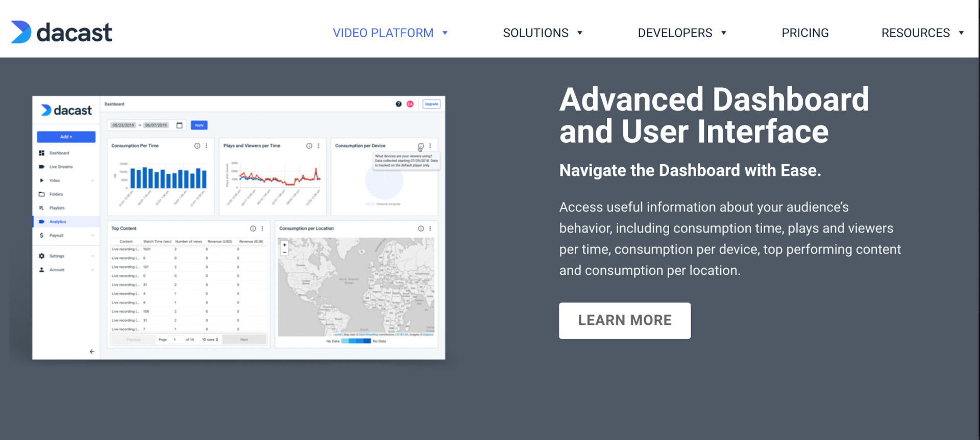Click the Revenue (USD) column header
Image resolution: width=980 pixels, height=440 pixels.
click(x=219, y=242)
